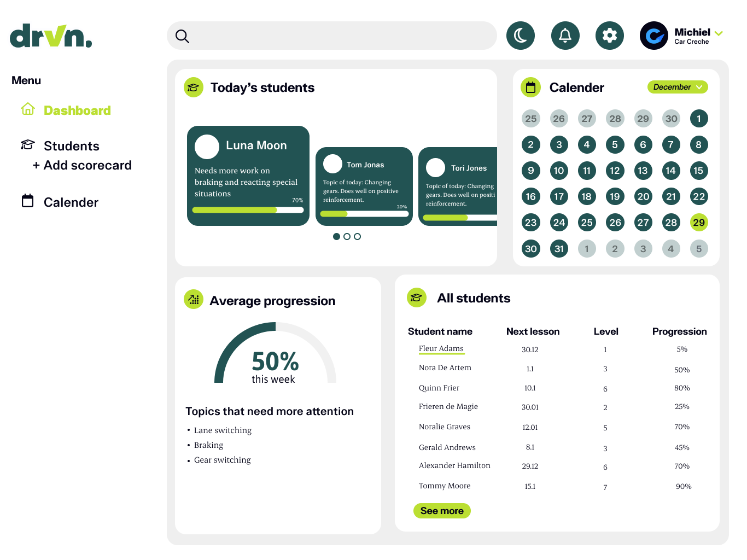Screen dimensions: 747x560
Task: Click the drvn. logo
Action: [51, 36]
